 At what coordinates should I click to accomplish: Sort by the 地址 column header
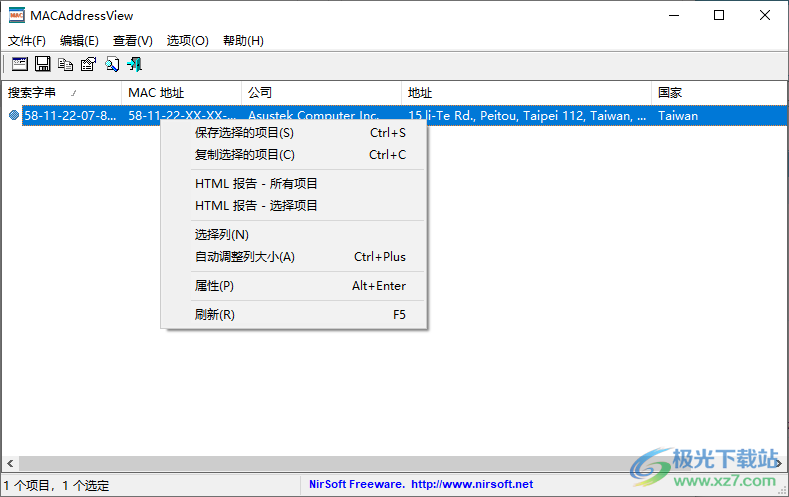click(x=526, y=93)
